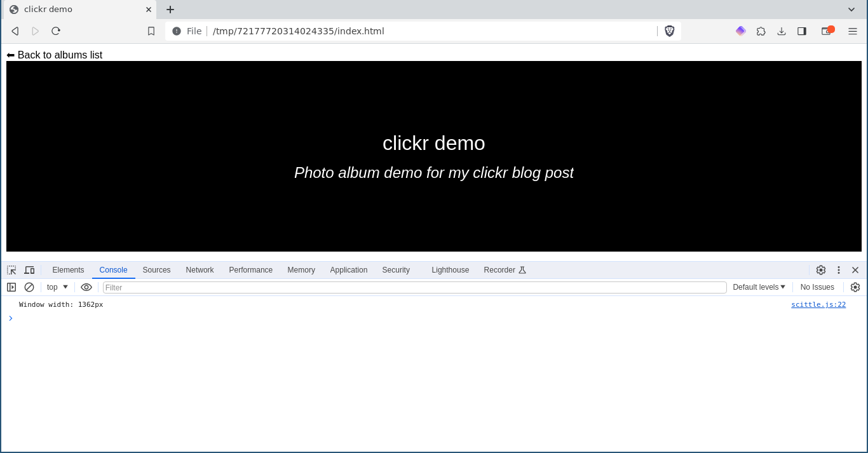Open the Security tab
868x453 pixels.
396,270
